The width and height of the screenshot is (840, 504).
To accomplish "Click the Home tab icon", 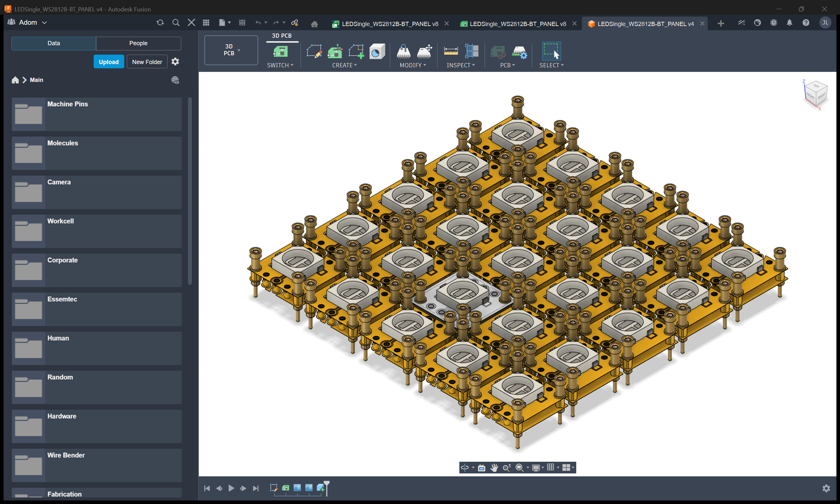I will tap(314, 24).
